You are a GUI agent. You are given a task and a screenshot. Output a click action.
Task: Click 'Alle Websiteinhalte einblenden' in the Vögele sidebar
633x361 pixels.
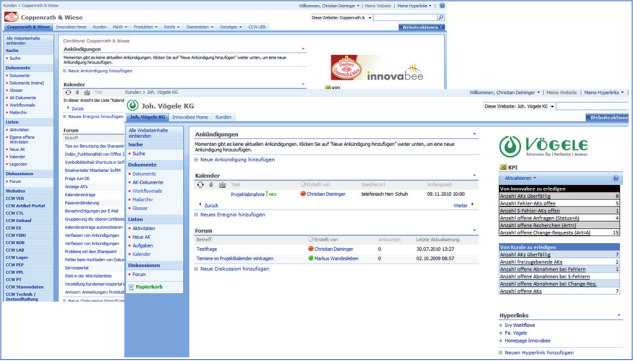(148, 133)
